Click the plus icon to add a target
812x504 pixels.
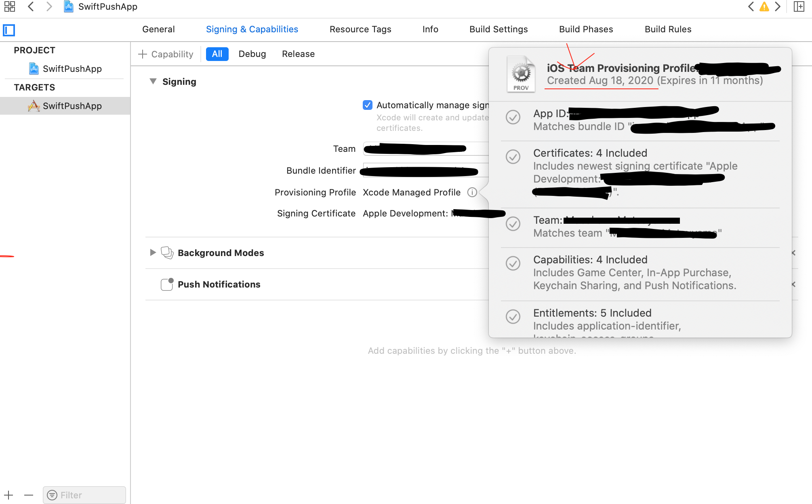coord(9,495)
